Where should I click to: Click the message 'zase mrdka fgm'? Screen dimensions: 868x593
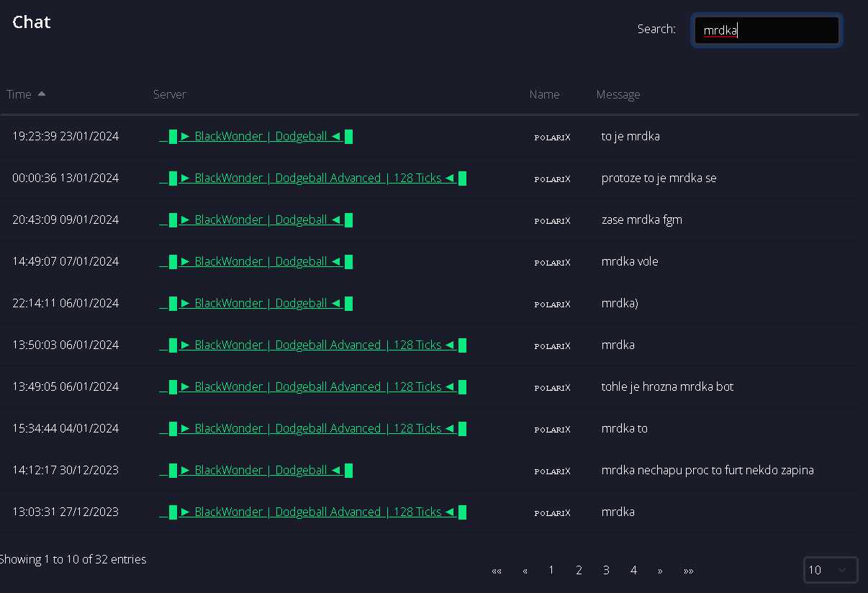pyautogui.click(x=642, y=219)
